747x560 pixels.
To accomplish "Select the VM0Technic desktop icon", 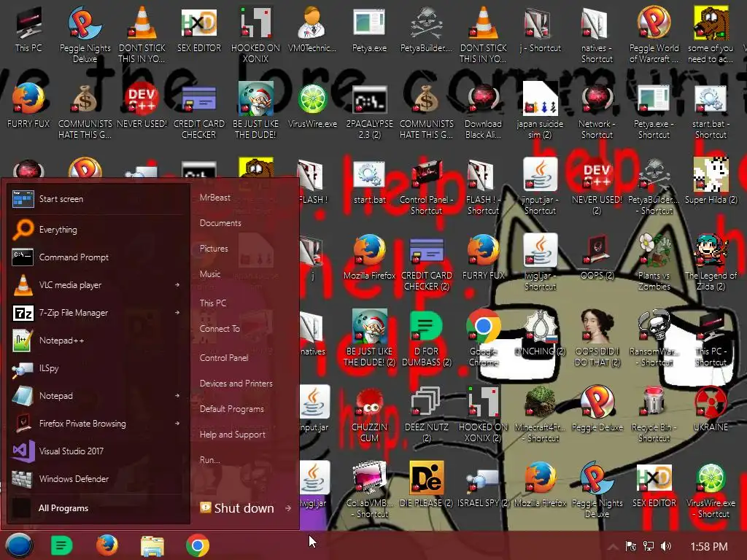I will tap(312, 29).
